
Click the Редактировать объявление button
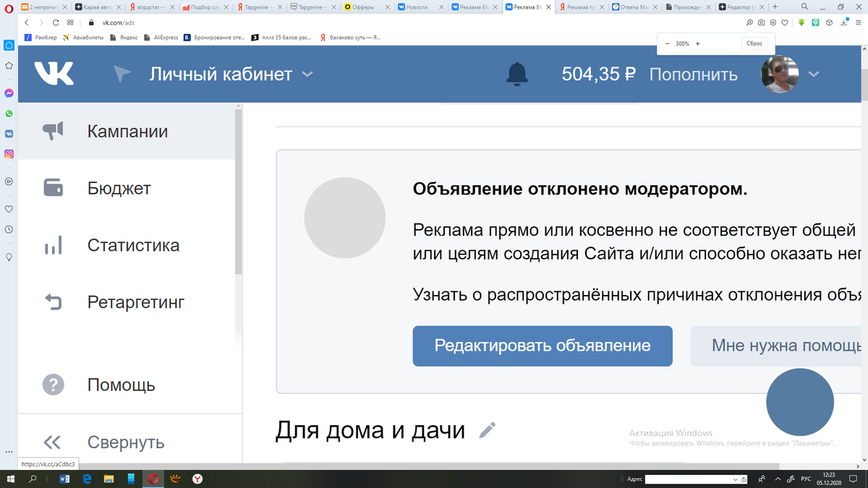(x=542, y=346)
